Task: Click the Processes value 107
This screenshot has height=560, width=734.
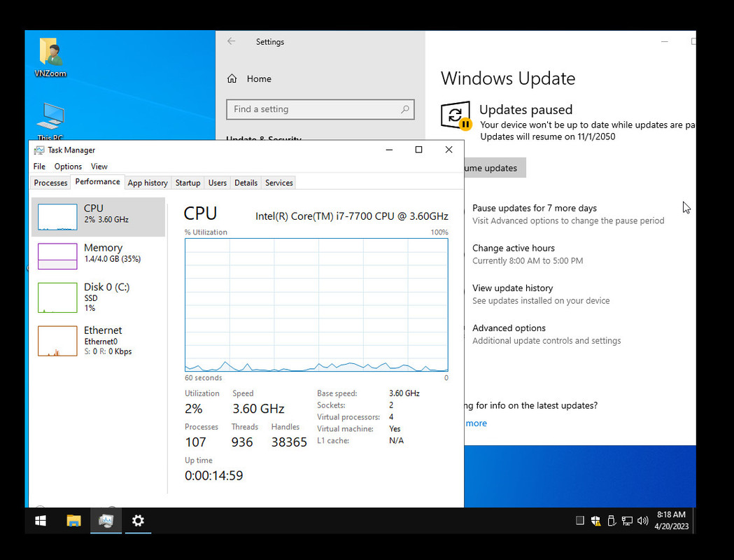Action: 195,442
